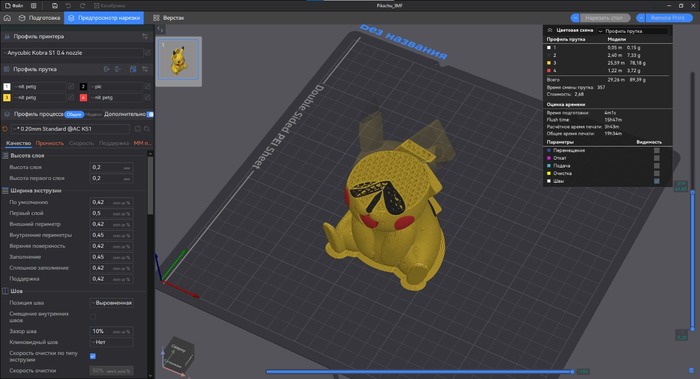The image size is (700, 379).
Task: Click the undo arrow icon
Action: (68, 6)
